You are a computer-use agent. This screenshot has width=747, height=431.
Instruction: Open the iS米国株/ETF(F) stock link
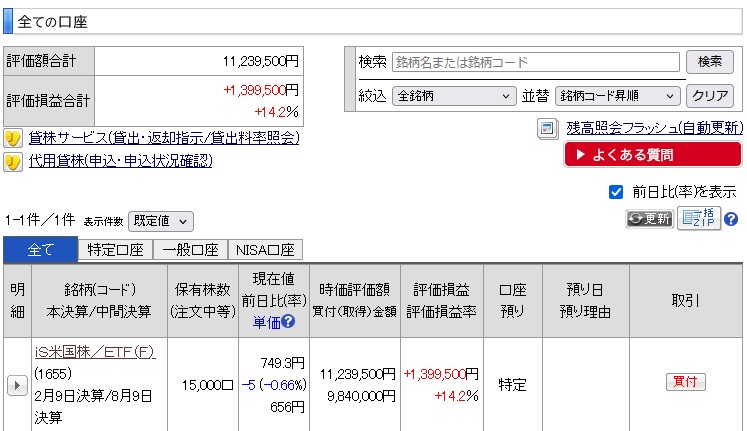point(95,352)
